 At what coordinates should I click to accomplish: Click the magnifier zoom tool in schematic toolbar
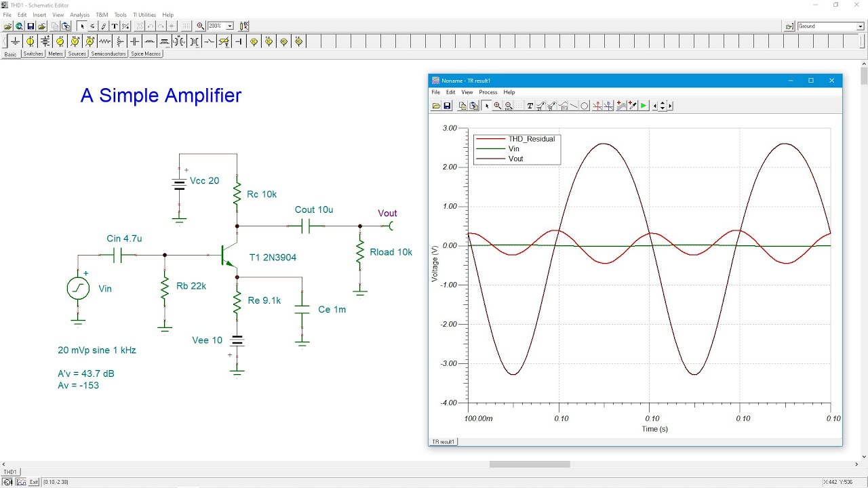200,26
